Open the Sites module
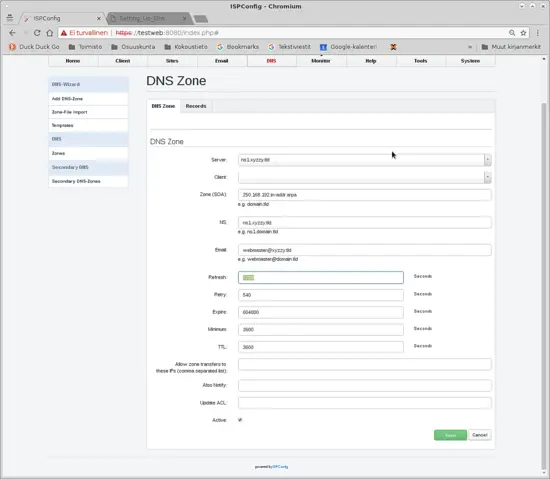 tap(172, 61)
